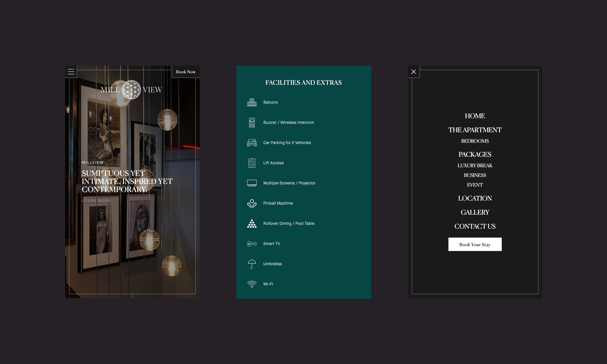The image size is (607, 364).
Task: Open the HOME menu item
Action: (x=475, y=116)
